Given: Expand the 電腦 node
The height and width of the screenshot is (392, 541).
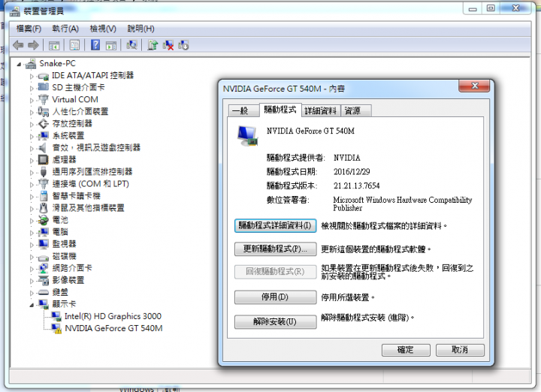Looking at the screenshot, I should (32, 233).
